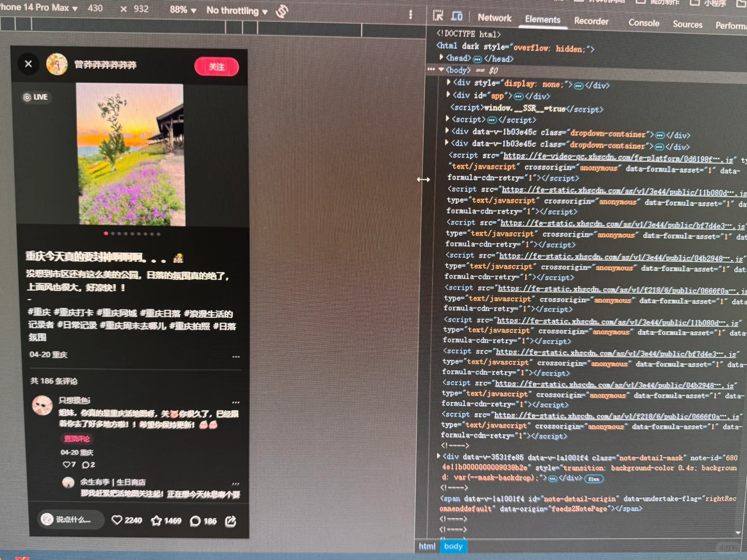Screen dimensions: 747x560
Task: Open the #日常记录 hashtag
Action: (x=77, y=325)
